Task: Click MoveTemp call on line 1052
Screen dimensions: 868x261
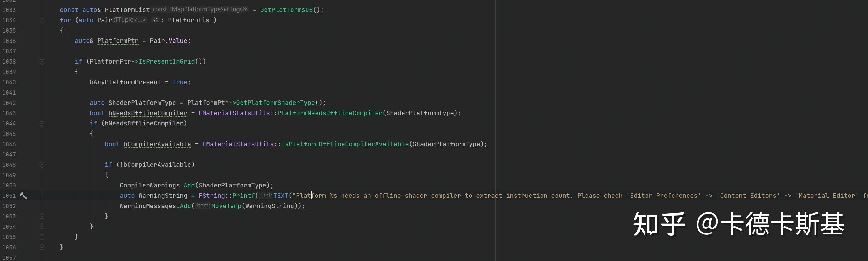Action: [226, 206]
